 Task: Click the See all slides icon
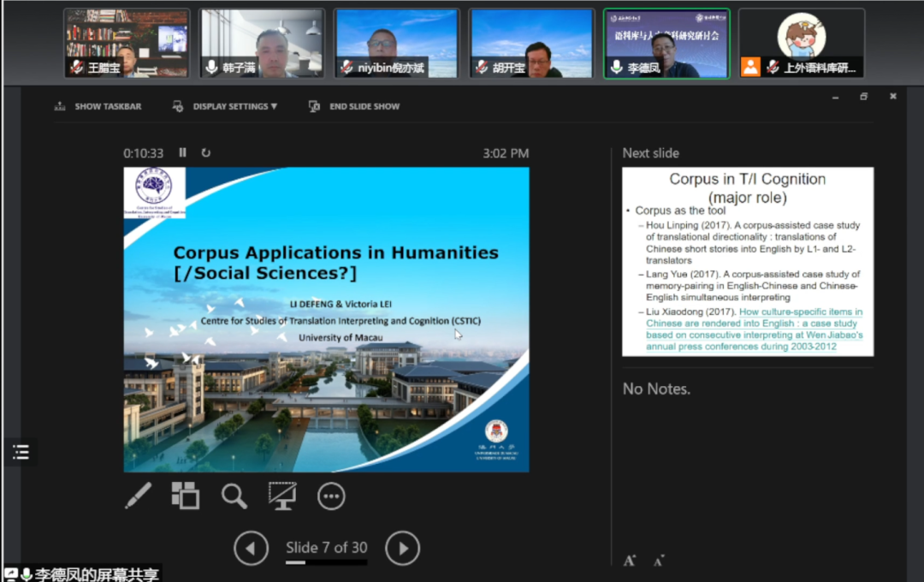[x=185, y=496]
